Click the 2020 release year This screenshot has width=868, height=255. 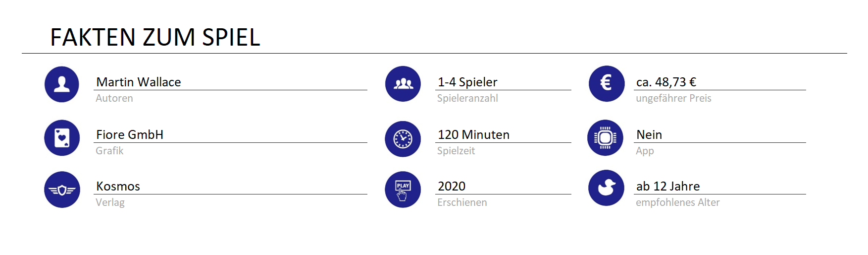tap(452, 186)
